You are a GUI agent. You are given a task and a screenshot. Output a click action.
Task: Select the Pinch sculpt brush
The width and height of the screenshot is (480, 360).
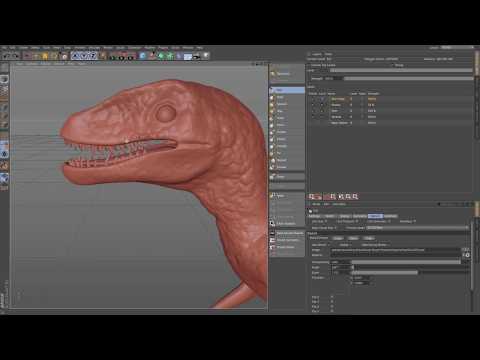[x=287, y=125]
